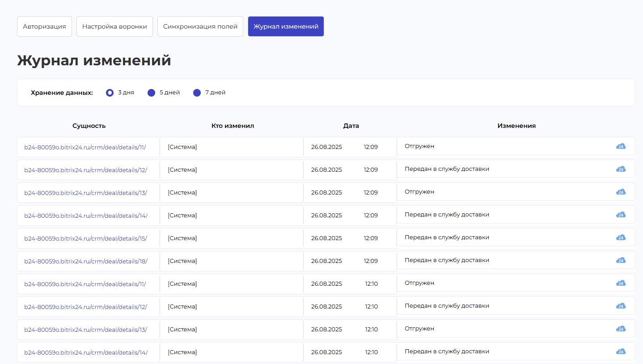Click the Bitrix24 cloud icon on the last visible row
The image size is (643, 364).
(x=621, y=352)
